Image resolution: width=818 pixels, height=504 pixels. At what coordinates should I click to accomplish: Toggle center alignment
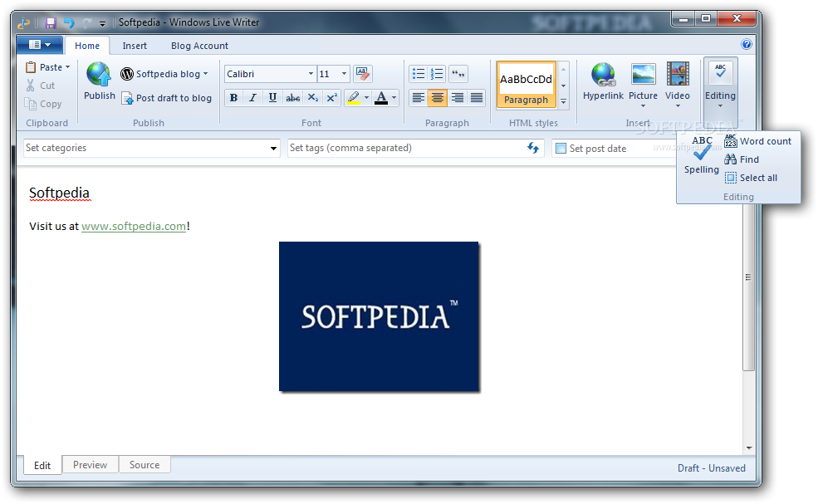click(437, 98)
